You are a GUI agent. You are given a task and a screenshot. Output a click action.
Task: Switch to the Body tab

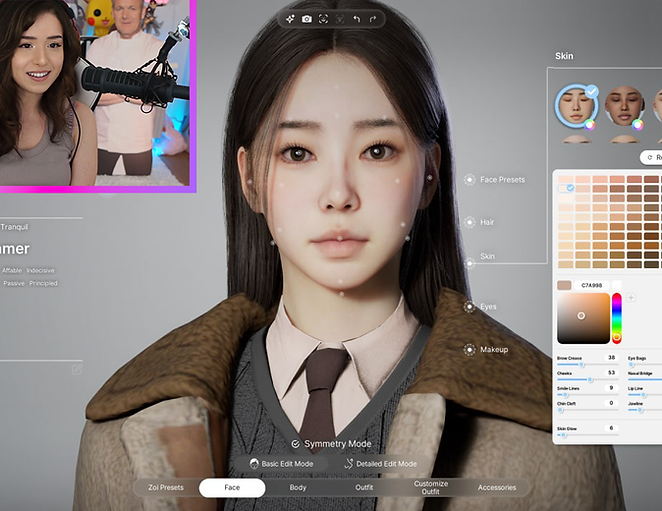click(x=298, y=487)
